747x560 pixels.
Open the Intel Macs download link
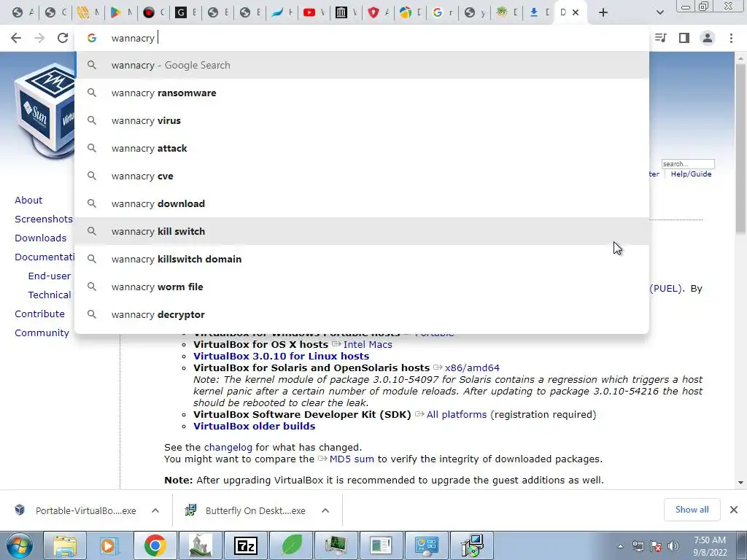[368, 344]
